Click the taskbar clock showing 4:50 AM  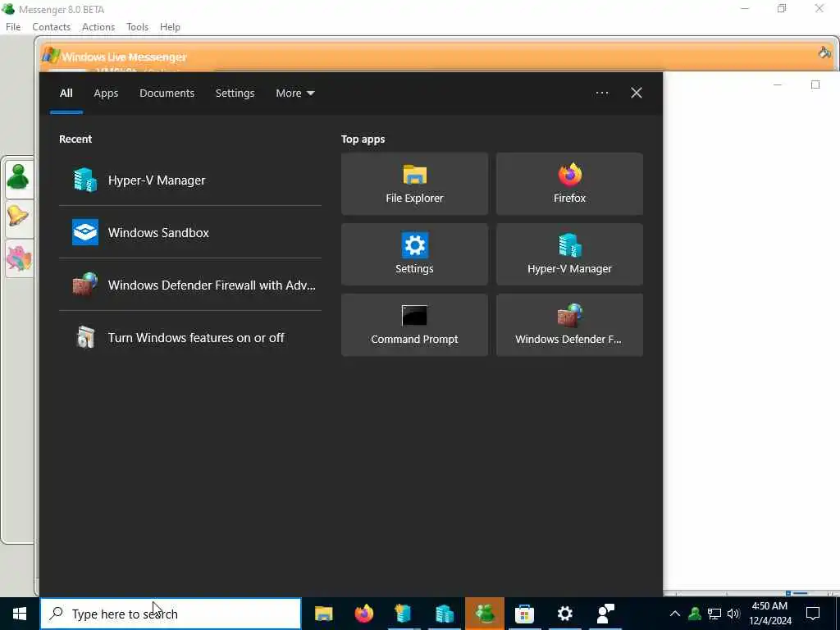(x=769, y=614)
